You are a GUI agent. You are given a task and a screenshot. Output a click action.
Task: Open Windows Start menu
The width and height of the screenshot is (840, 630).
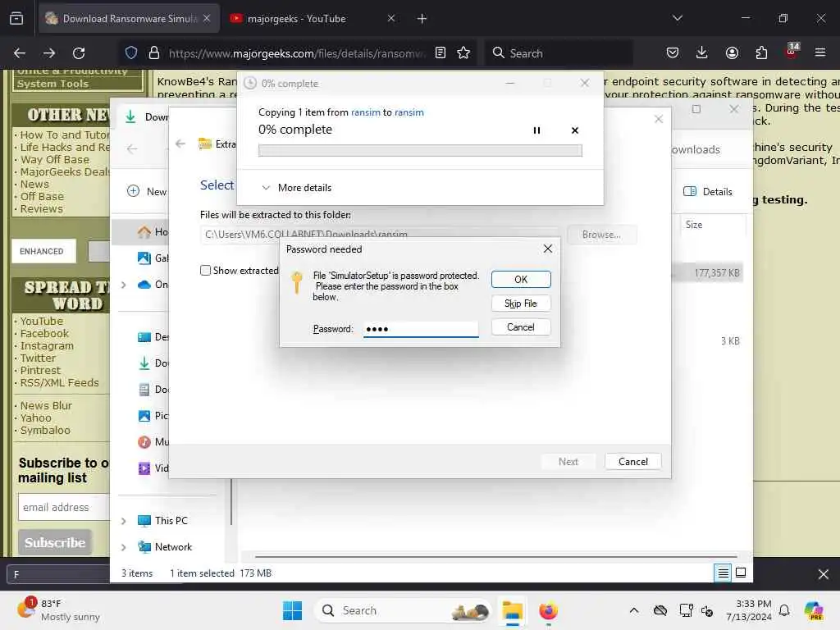tap(292, 610)
